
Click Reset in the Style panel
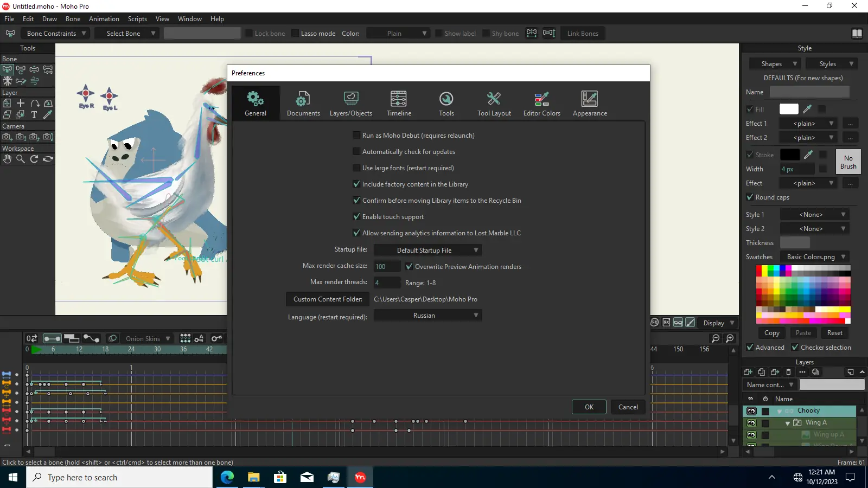(835, 333)
